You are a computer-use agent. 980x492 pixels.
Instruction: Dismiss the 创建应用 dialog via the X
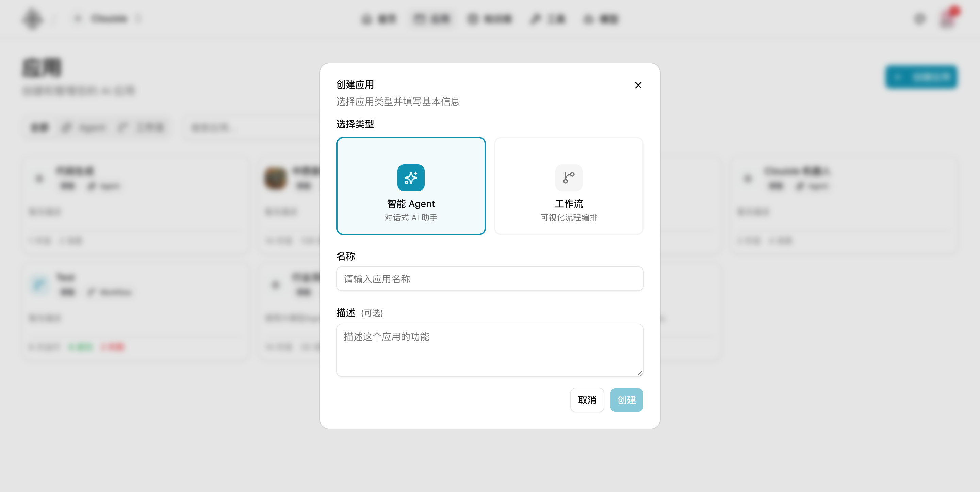pos(638,85)
